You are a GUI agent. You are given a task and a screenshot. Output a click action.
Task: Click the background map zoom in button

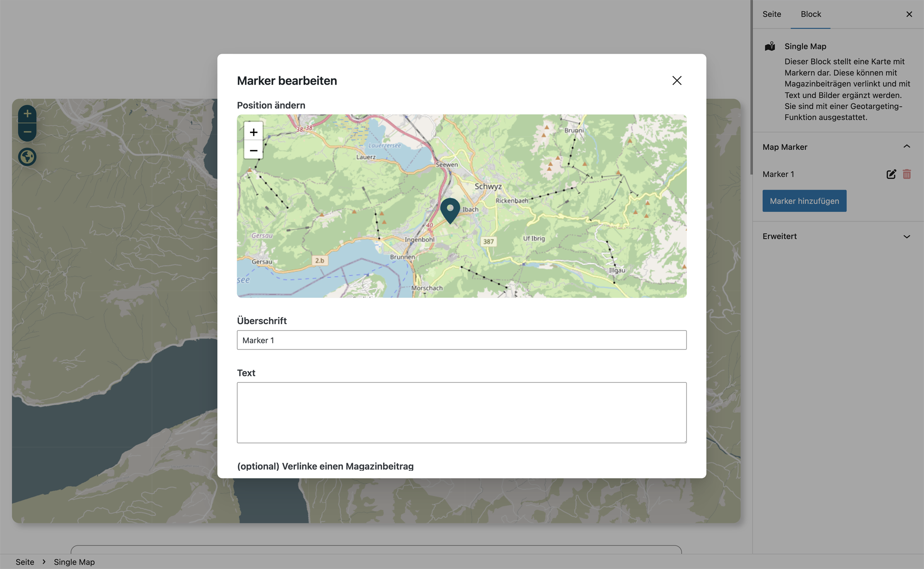pos(27,114)
